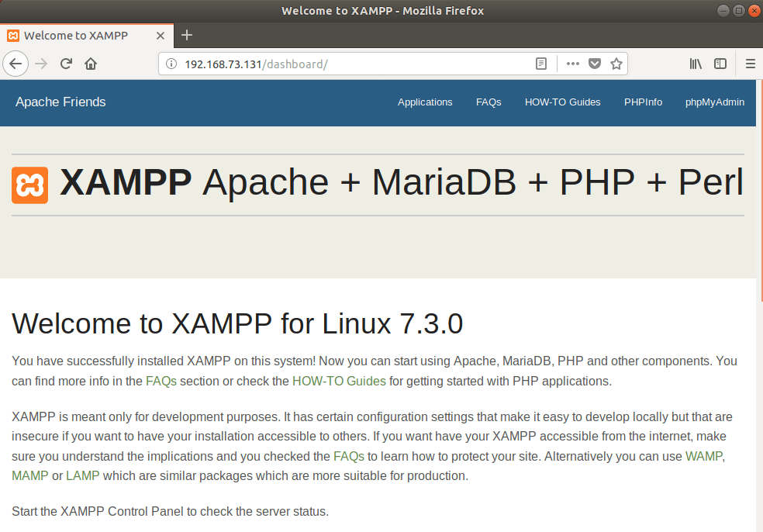Open the MAMP link
Viewport: 763px width, 532px height.
click(x=30, y=476)
